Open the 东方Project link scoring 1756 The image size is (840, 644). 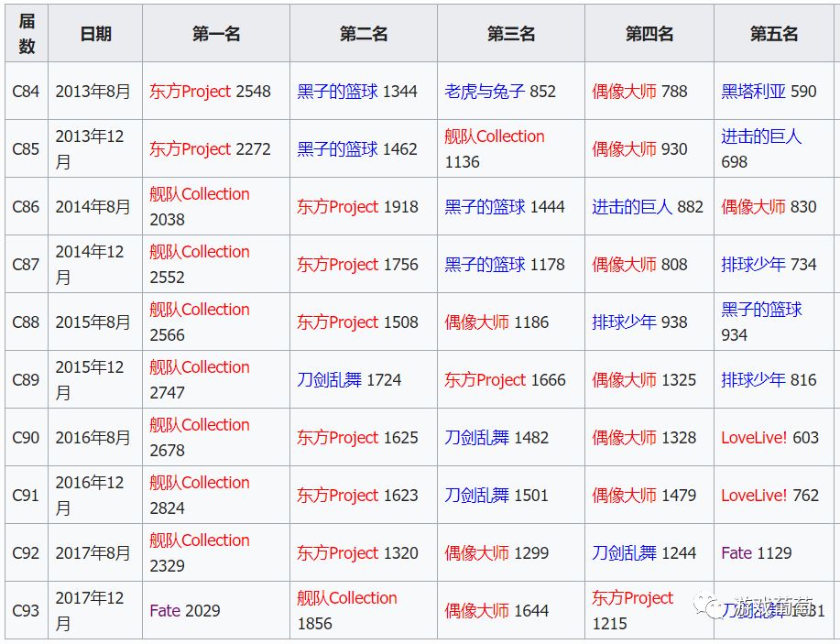(x=337, y=265)
